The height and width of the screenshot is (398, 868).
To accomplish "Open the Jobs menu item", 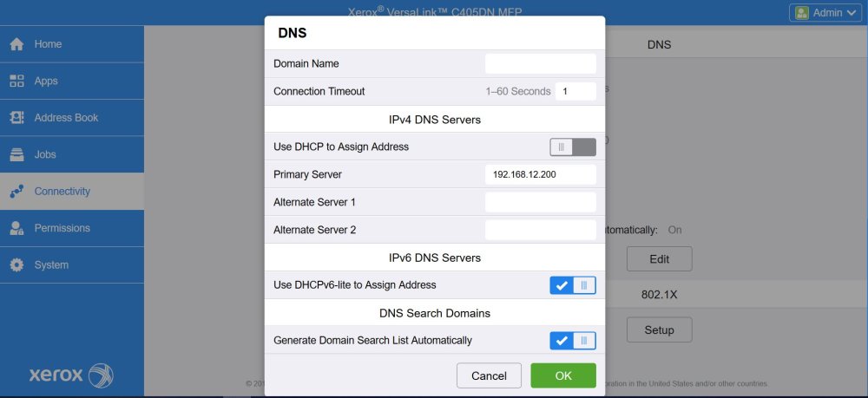I will (72, 154).
